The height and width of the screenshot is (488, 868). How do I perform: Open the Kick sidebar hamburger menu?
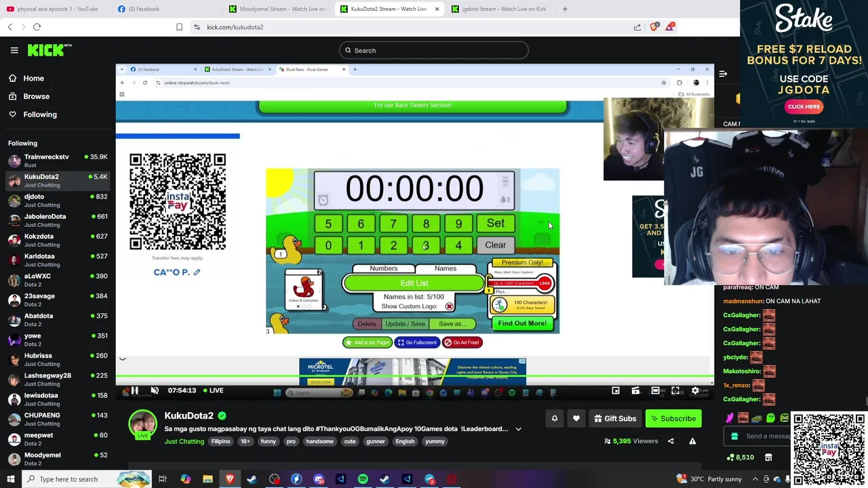pyautogui.click(x=14, y=50)
